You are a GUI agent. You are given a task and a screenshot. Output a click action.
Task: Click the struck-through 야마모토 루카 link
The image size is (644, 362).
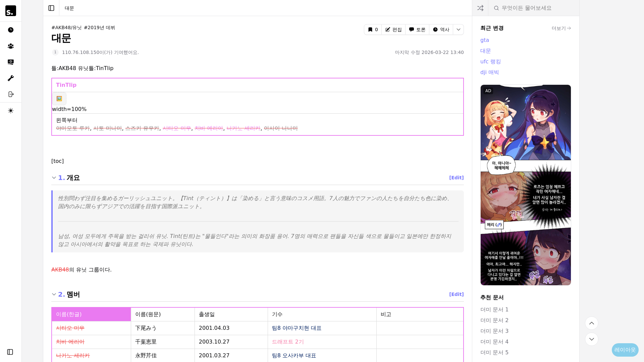click(73, 128)
